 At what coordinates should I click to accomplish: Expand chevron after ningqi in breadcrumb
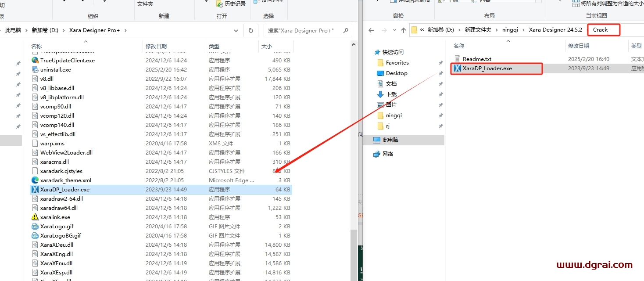[523, 30]
